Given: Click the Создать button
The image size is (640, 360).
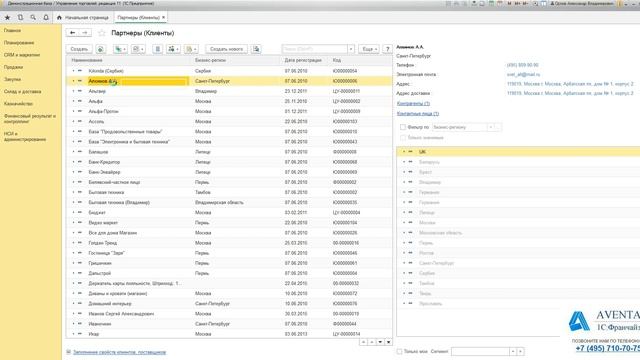Looking at the screenshot, I should click(x=79, y=49).
